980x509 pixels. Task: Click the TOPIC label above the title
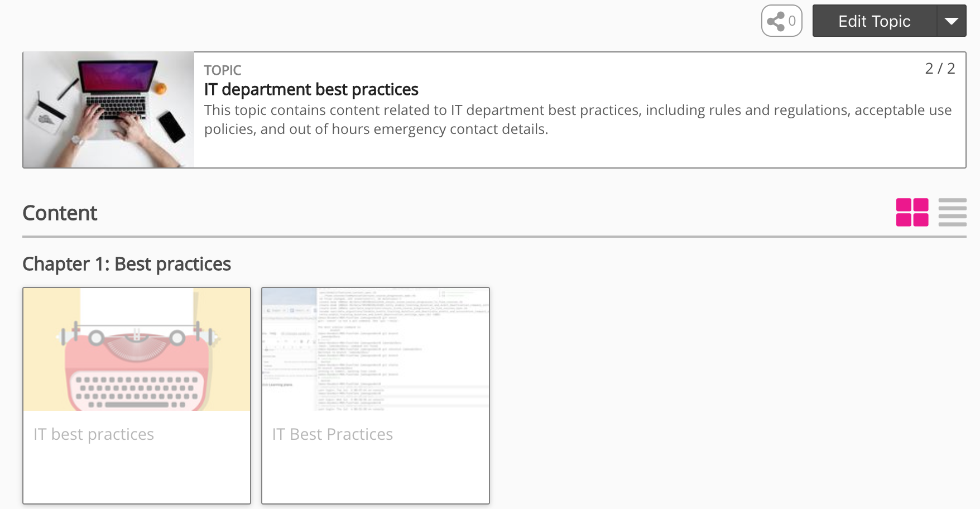click(222, 70)
